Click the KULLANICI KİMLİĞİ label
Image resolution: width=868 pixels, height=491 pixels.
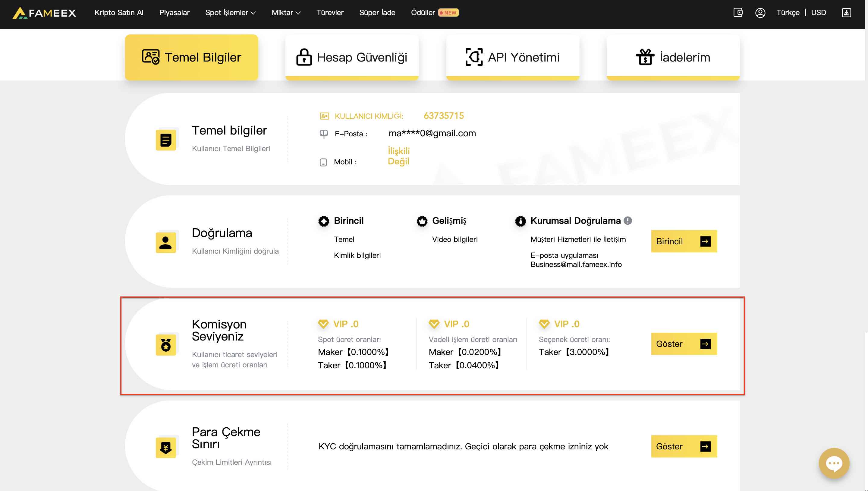[x=369, y=116]
